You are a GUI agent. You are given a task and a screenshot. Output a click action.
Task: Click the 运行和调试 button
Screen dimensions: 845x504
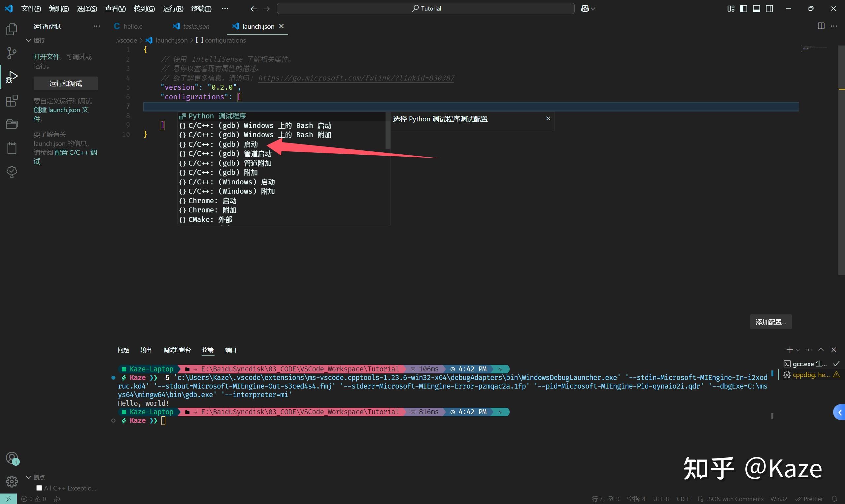[65, 83]
